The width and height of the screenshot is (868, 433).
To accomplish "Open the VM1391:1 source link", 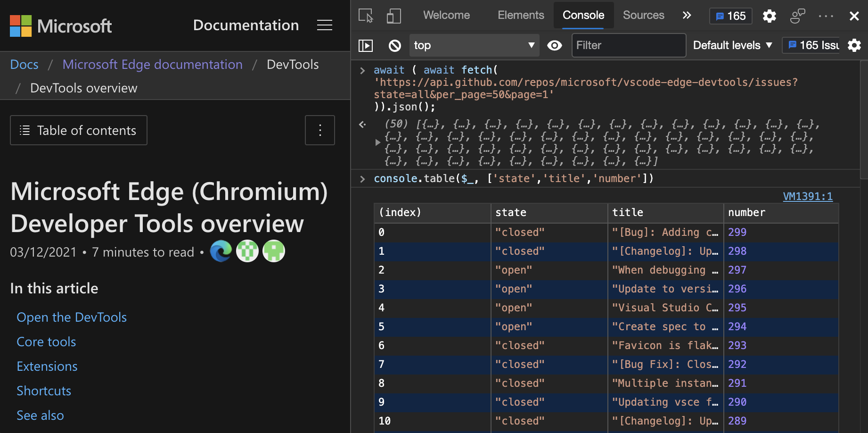I will coord(808,196).
